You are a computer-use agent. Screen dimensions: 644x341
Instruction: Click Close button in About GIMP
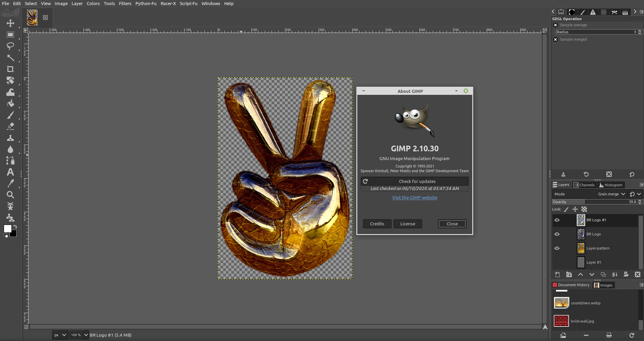tap(452, 224)
